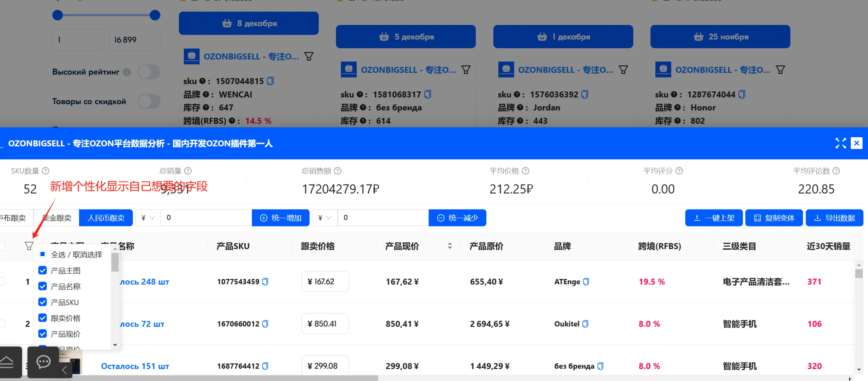Copy product SKU 1077543459 icon
This screenshot has width=868, height=381.
(265, 282)
